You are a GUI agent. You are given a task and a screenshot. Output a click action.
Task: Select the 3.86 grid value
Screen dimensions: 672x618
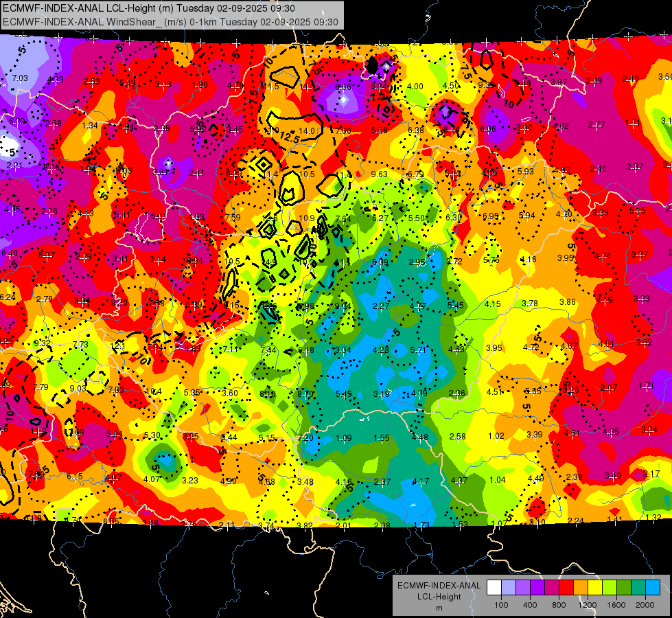pos(568,302)
